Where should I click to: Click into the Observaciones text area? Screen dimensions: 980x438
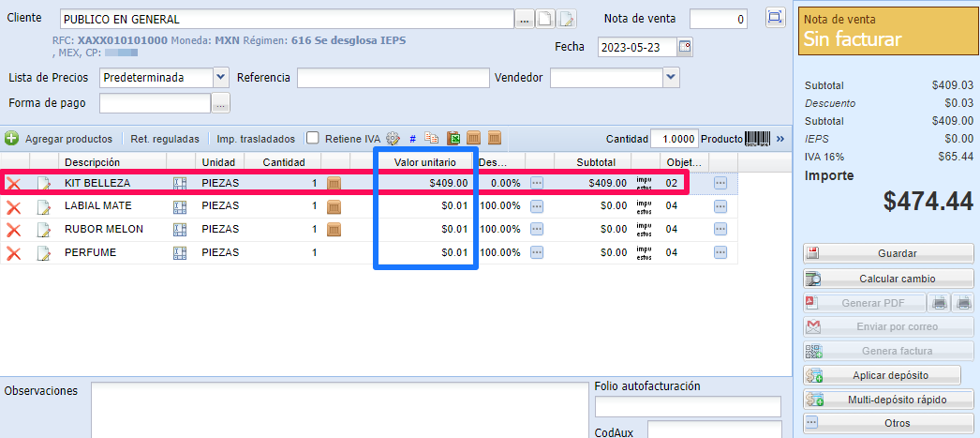338,409
